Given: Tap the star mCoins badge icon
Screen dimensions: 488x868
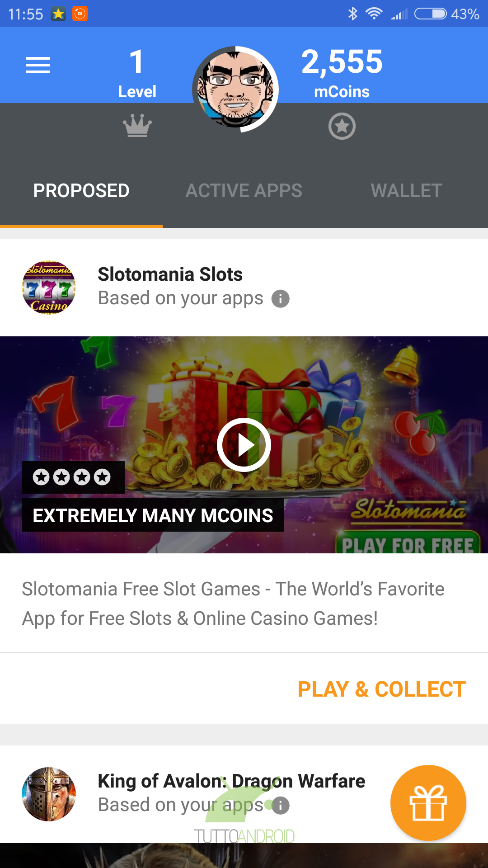Looking at the screenshot, I should [x=342, y=126].
